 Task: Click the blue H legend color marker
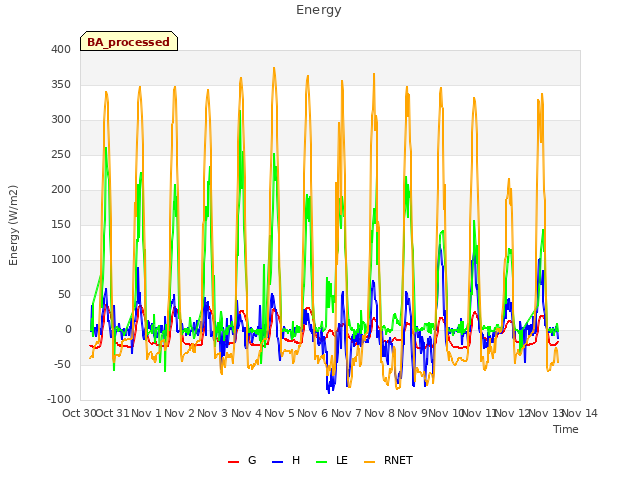click(277, 462)
